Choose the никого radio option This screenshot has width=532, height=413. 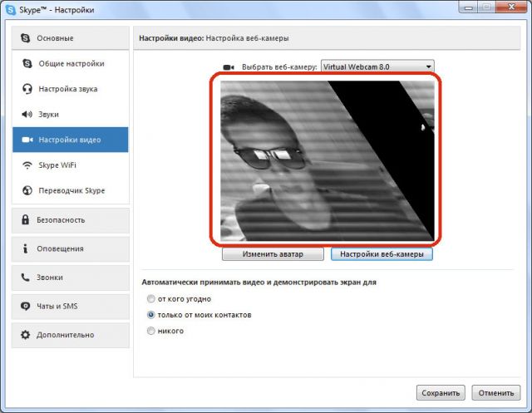150,331
